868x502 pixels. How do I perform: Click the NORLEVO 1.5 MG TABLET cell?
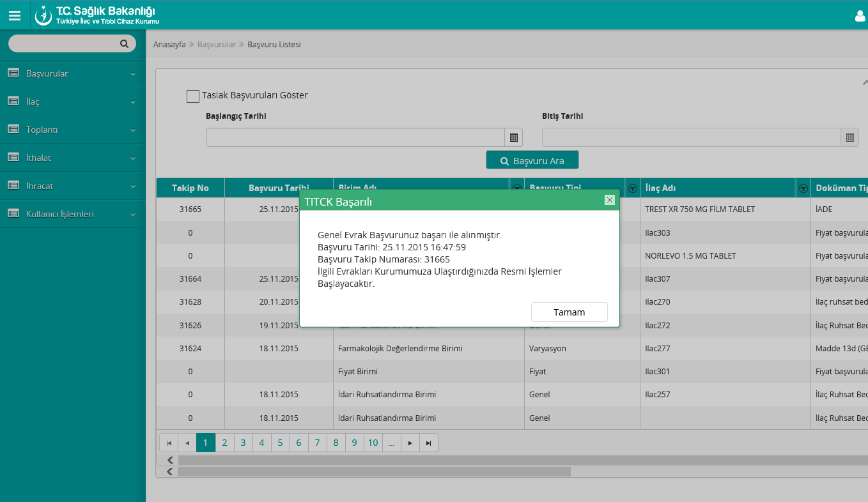click(x=725, y=255)
